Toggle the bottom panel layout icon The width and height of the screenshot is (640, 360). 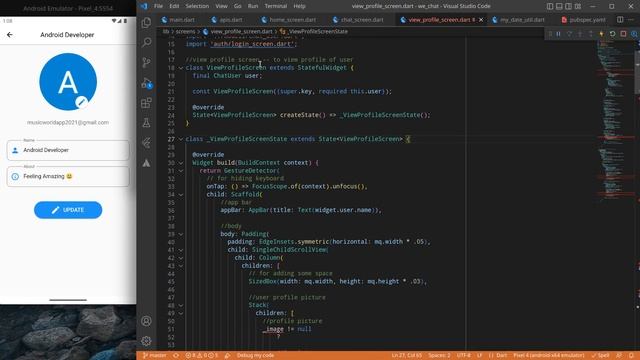(x=559, y=6)
